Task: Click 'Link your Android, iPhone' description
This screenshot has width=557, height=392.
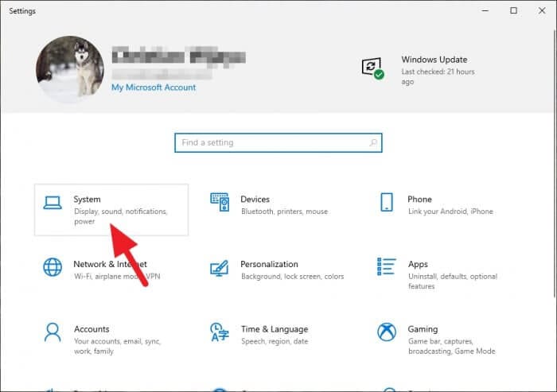Action: point(450,212)
